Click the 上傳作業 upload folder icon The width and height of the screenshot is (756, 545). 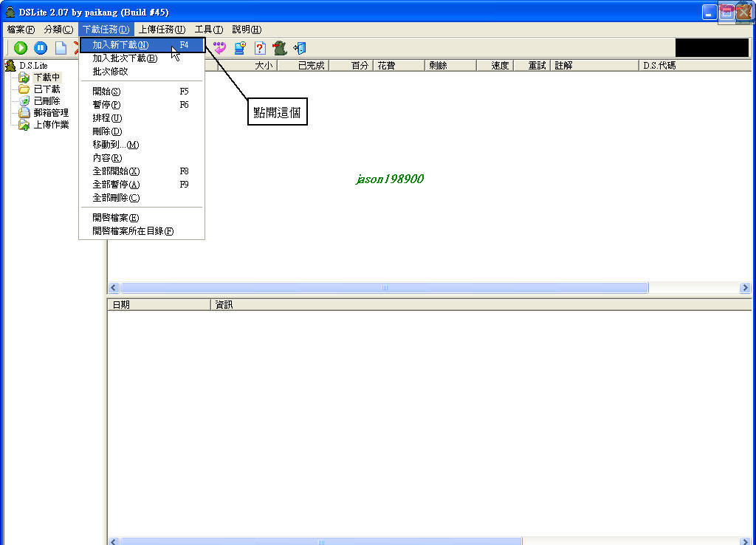tap(24, 124)
